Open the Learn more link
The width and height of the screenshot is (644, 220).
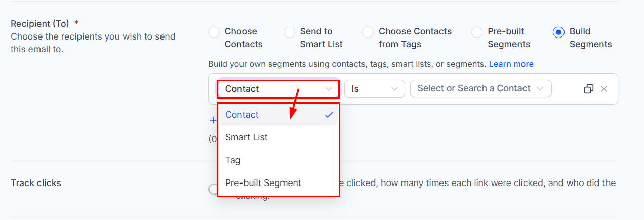511,64
